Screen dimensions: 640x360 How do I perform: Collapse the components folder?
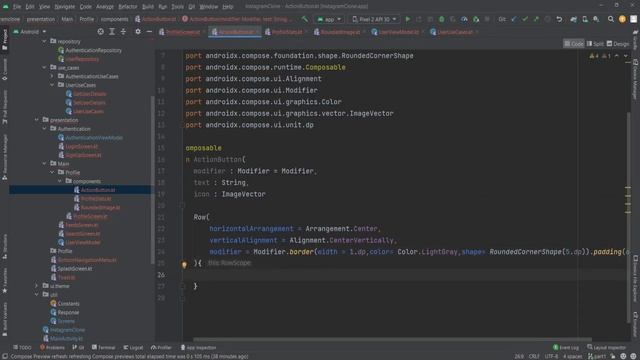pos(60,181)
